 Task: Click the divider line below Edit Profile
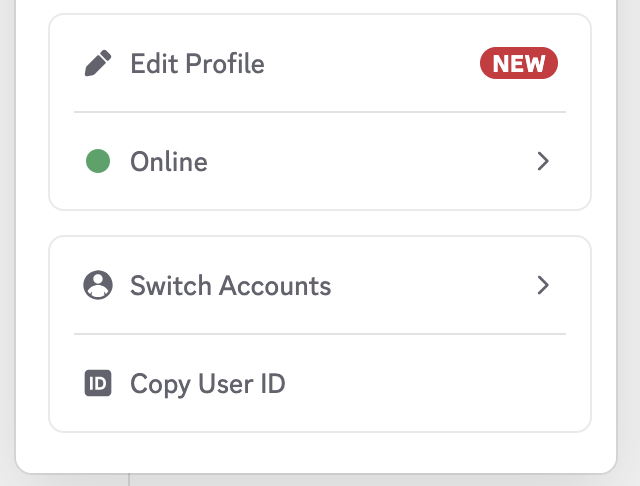tap(320, 112)
